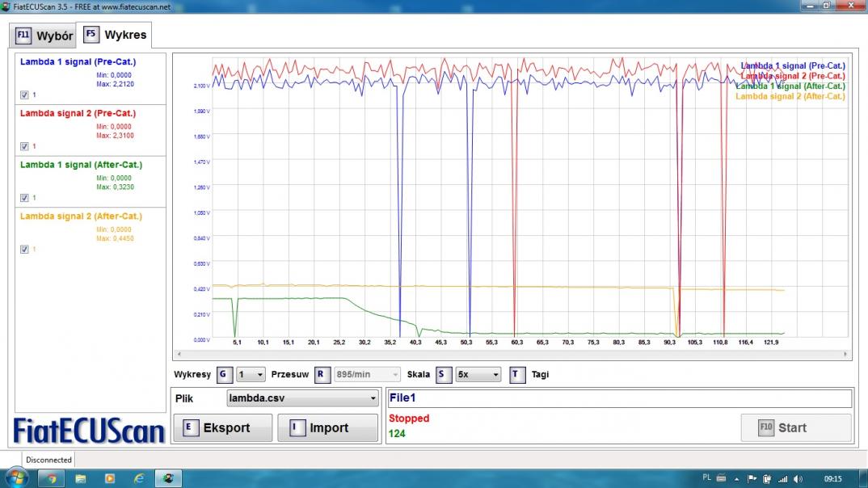Open Google Chrome from the taskbar
868x488 pixels.
click(x=51, y=478)
